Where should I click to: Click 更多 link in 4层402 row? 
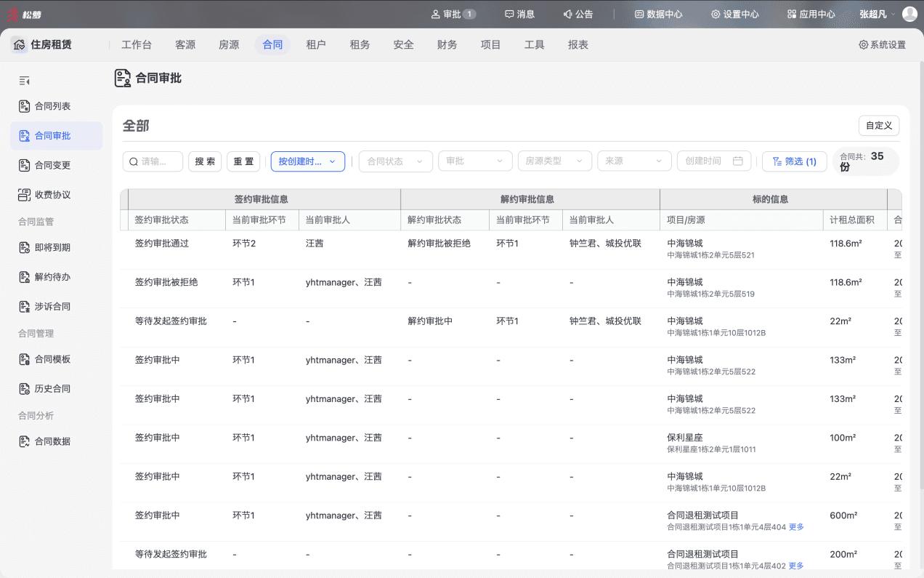796,566
